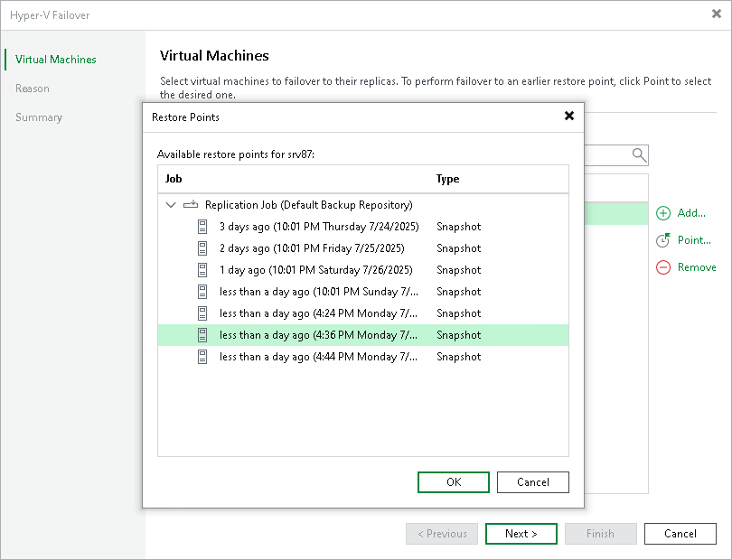
Task: Click Snapshot type of 4:36 PM Monday row
Action: click(x=458, y=335)
